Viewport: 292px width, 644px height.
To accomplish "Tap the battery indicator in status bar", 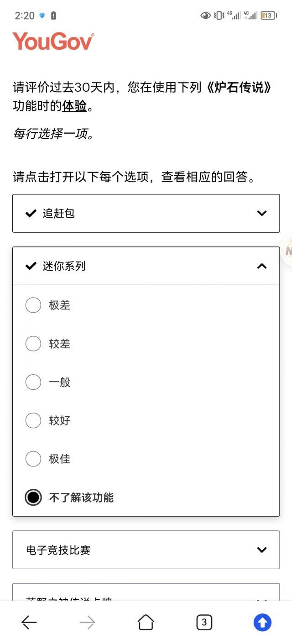I will pos(268,16).
